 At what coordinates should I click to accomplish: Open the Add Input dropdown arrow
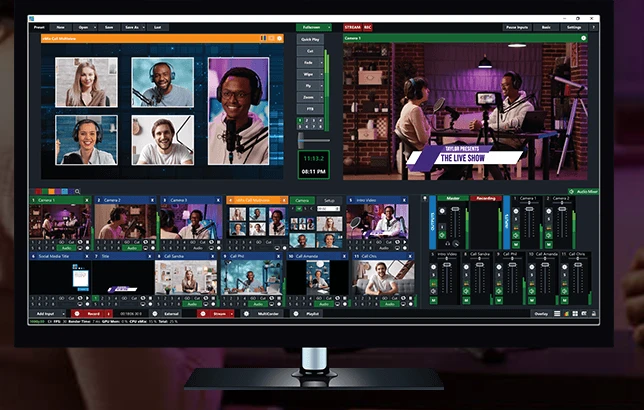63,313
